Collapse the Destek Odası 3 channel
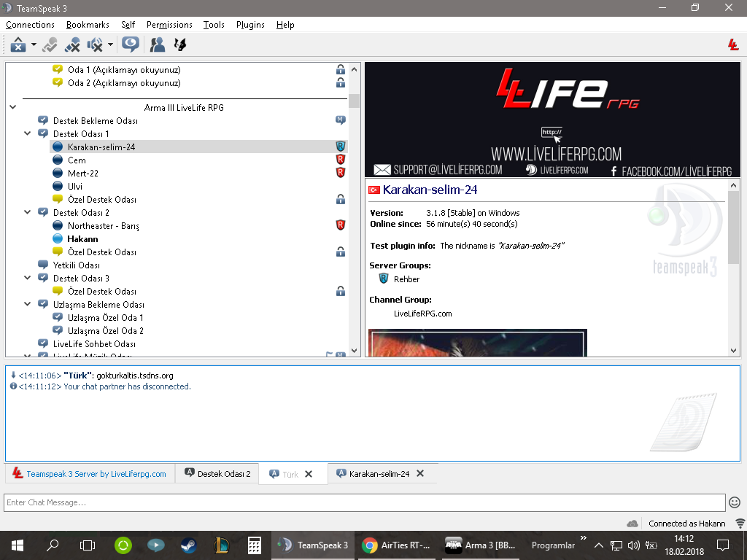747x560 pixels. 28,278
